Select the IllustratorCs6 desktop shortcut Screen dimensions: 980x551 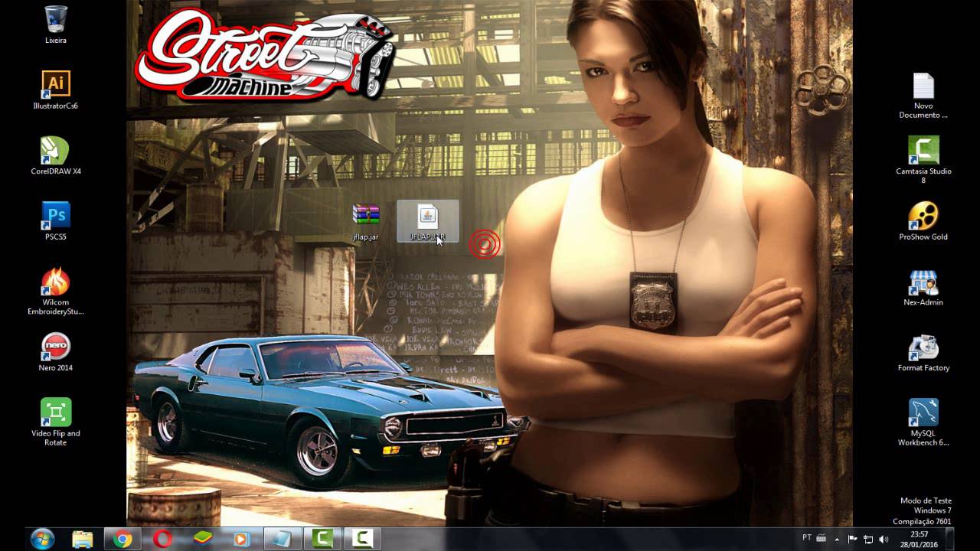click(x=56, y=90)
